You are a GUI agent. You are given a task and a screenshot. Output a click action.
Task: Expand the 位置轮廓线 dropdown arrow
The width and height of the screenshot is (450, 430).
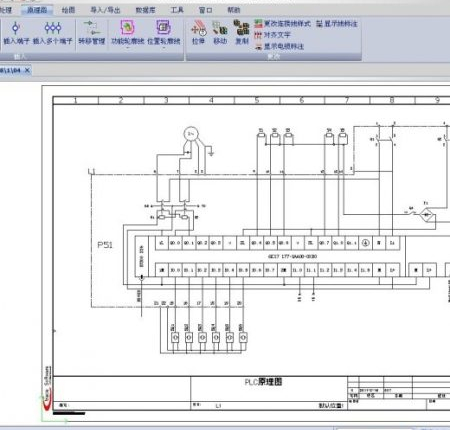(x=163, y=48)
